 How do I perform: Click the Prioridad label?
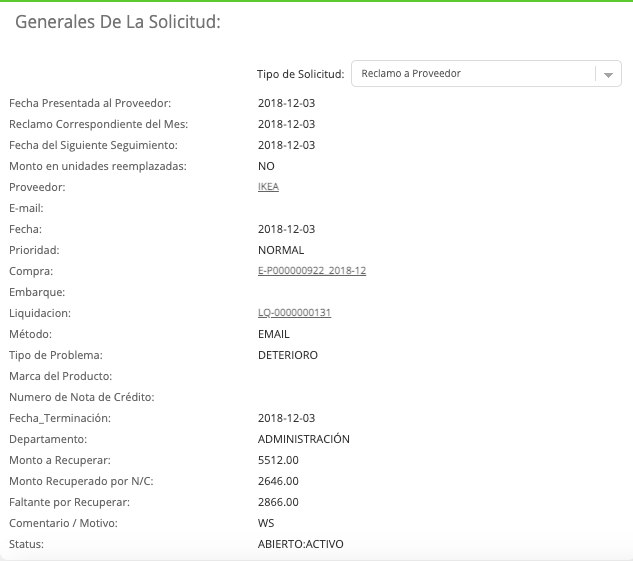pos(34,250)
